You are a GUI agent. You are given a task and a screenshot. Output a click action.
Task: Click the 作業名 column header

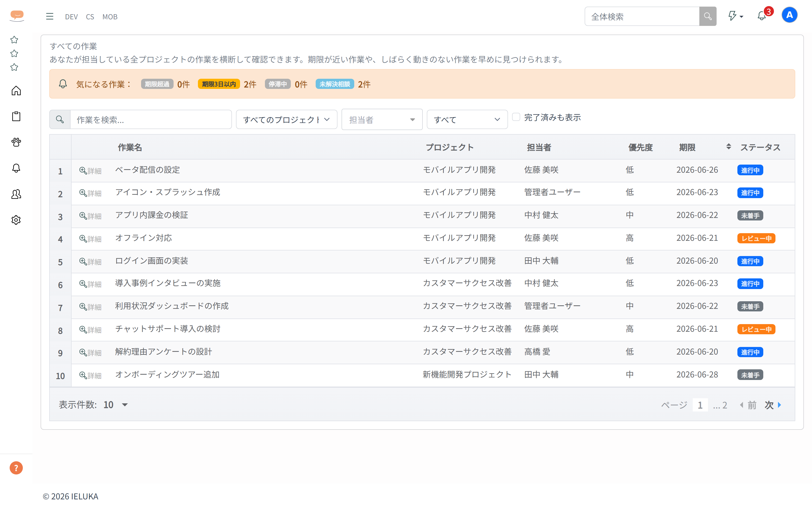pos(130,147)
